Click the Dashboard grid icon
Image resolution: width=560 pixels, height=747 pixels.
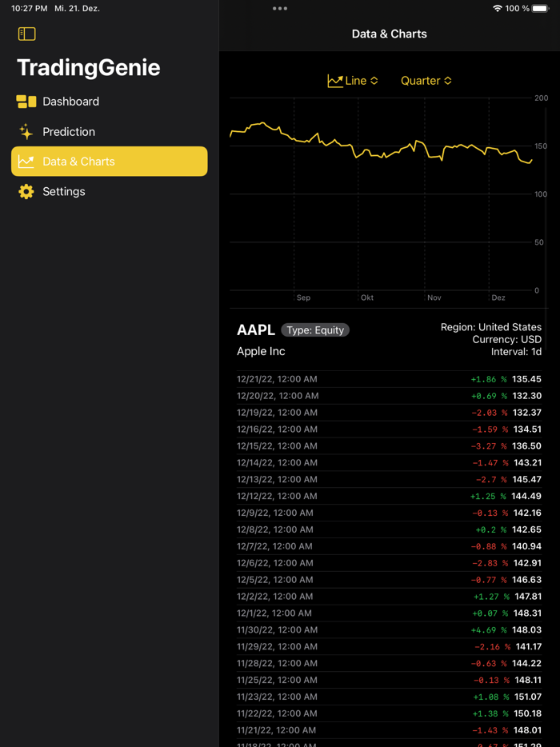coord(26,102)
